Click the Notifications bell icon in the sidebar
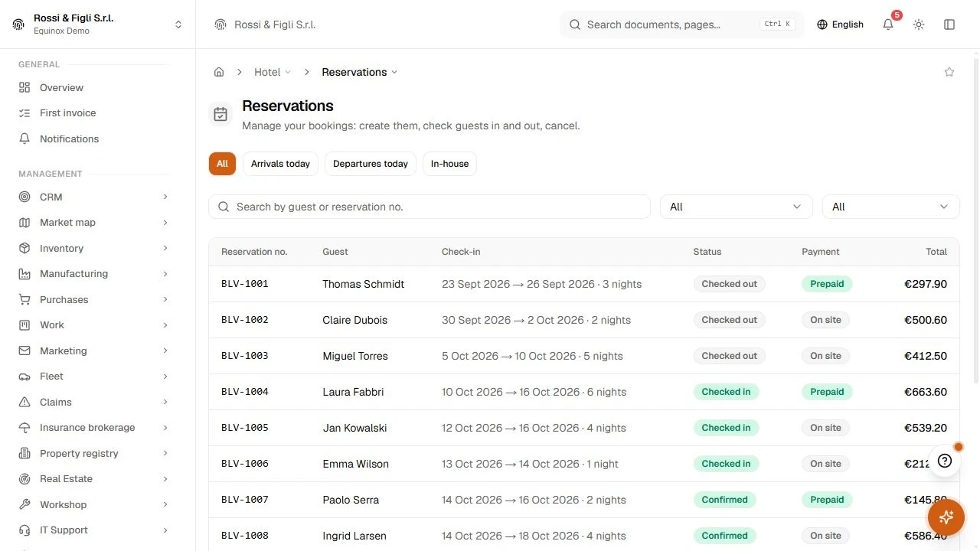Viewport: 980px width, 551px height. 24,139
